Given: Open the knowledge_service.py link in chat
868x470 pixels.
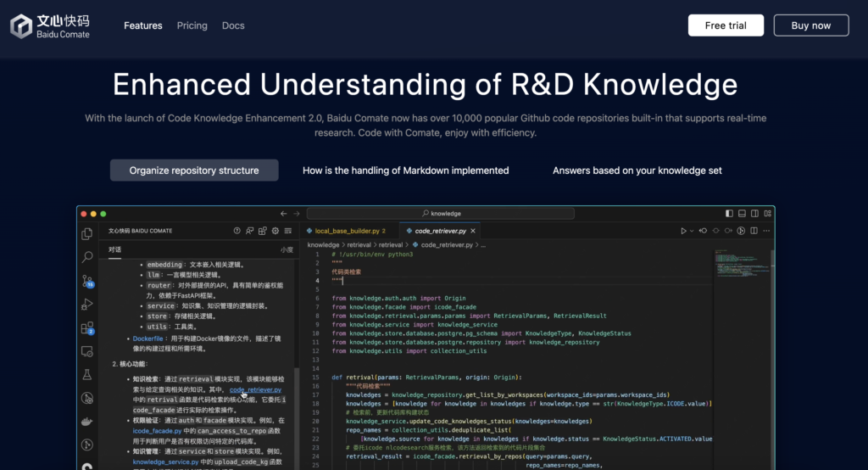Looking at the screenshot, I should [165, 462].
